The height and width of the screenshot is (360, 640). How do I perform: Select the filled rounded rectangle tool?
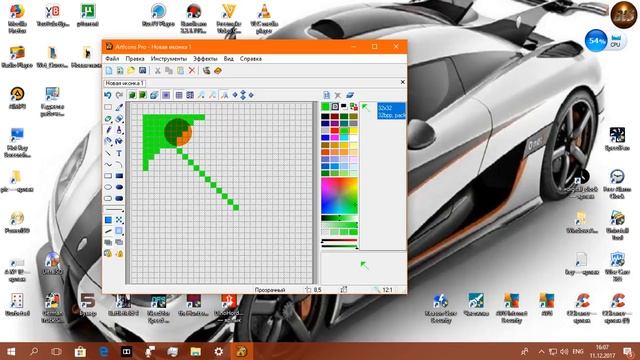pyautogui.click(x=119, y=198)
